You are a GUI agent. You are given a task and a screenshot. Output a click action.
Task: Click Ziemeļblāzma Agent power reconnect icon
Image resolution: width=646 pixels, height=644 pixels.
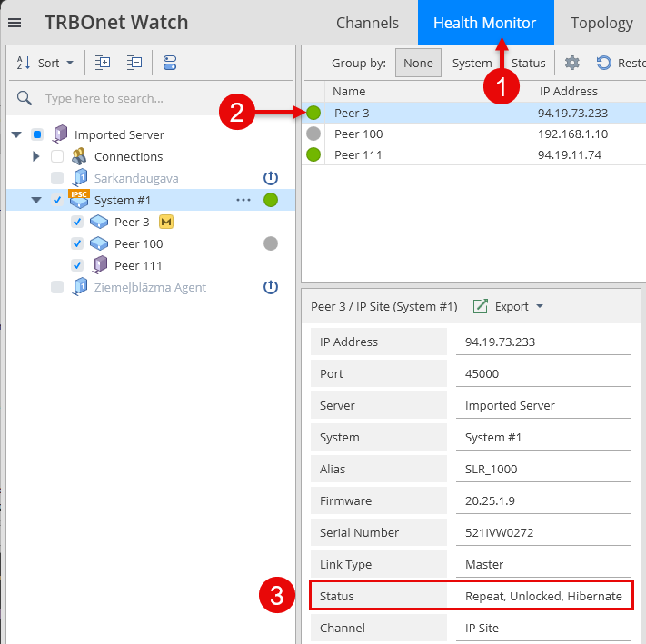pyautogui.click(x=271, y=287)
